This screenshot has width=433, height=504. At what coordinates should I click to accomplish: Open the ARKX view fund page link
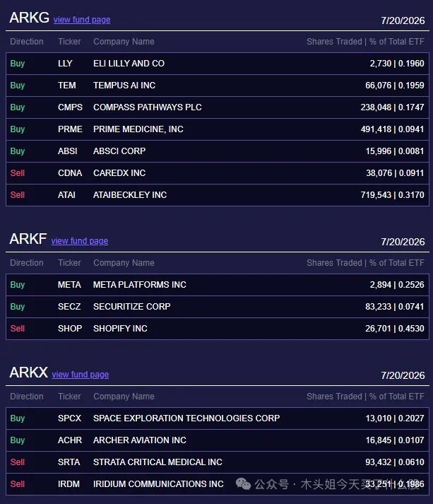tap(81, 375)
